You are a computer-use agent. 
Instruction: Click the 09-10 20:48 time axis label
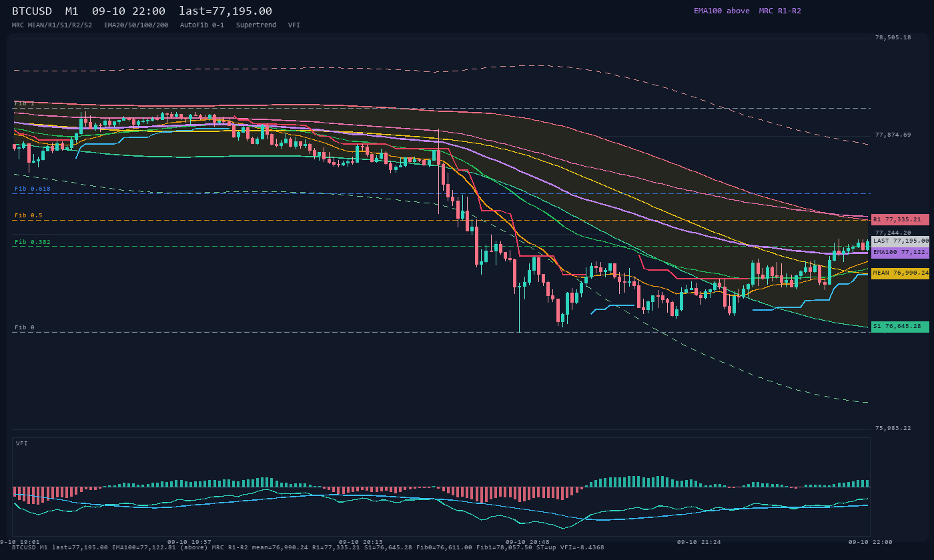[528, 542]
